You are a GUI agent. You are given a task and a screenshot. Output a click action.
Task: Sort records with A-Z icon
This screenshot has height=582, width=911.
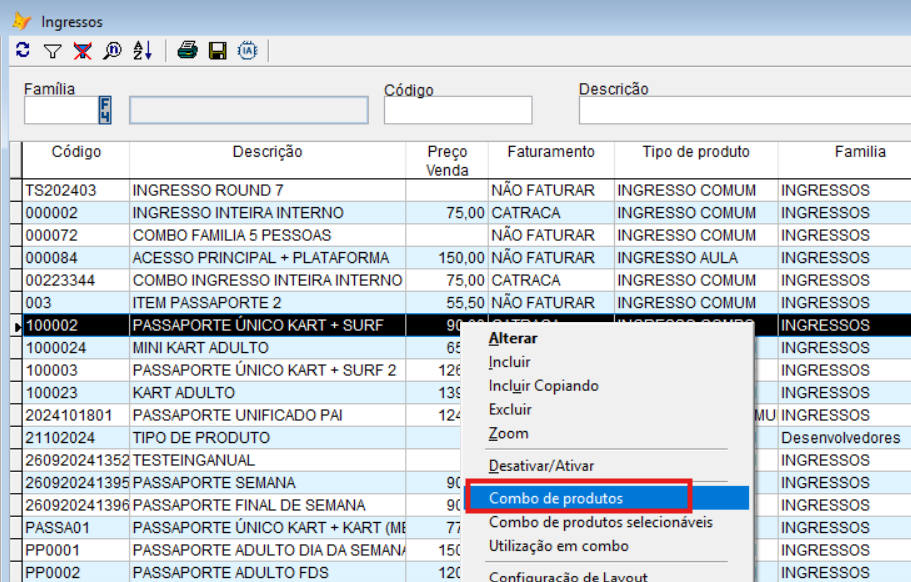pos(142,51)
